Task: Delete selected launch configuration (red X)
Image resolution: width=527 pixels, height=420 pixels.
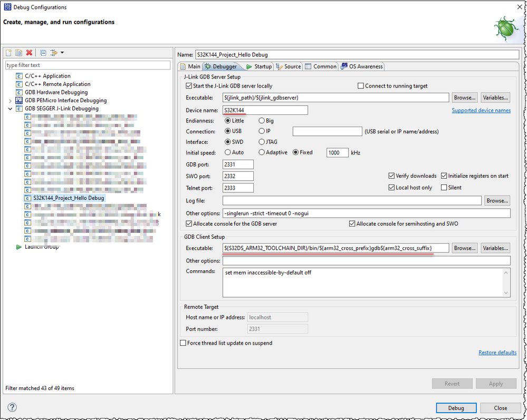Action: 29,53
